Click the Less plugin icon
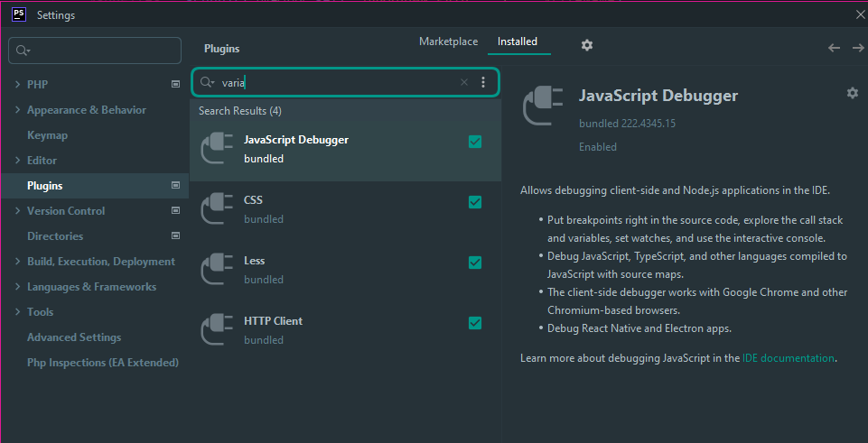 pyautogui.click(x=215, y=269)
